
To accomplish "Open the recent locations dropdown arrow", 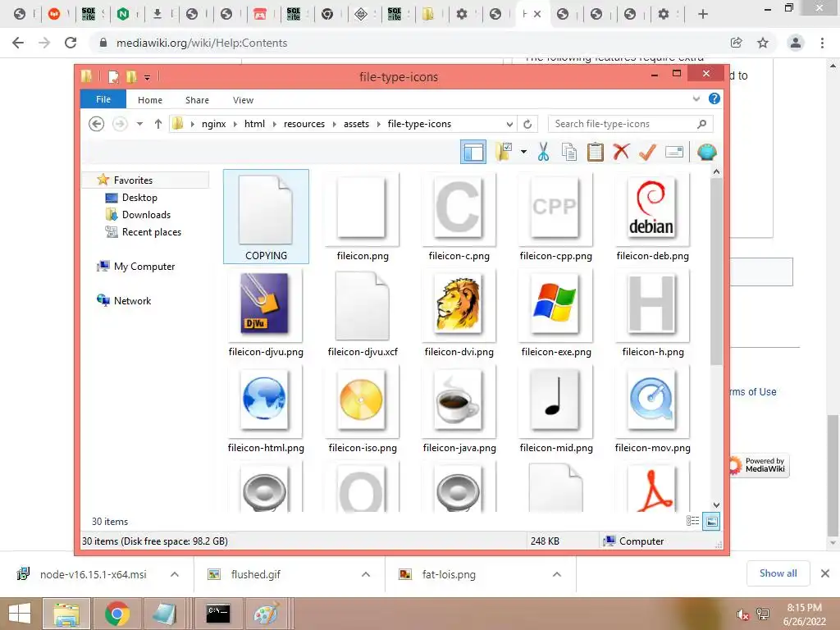I will (x=139, y=124).
